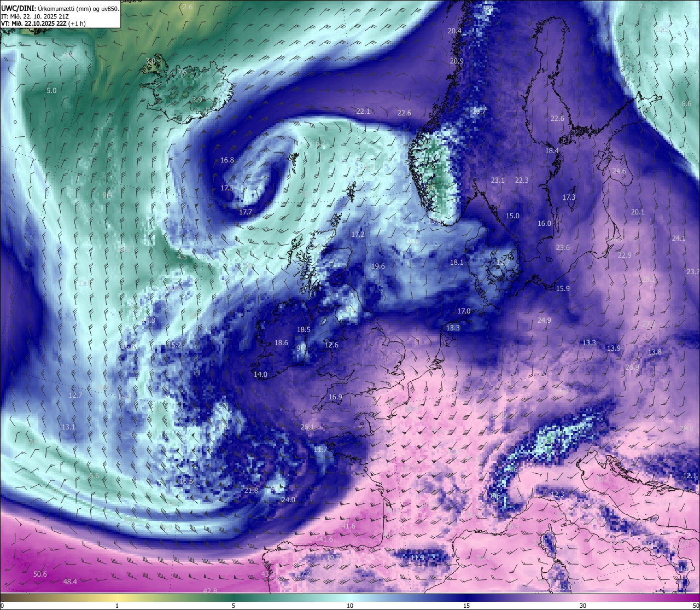Click the 17.2 value label
The height and width of the screenshot is (610, 700).
coord(358,234)
